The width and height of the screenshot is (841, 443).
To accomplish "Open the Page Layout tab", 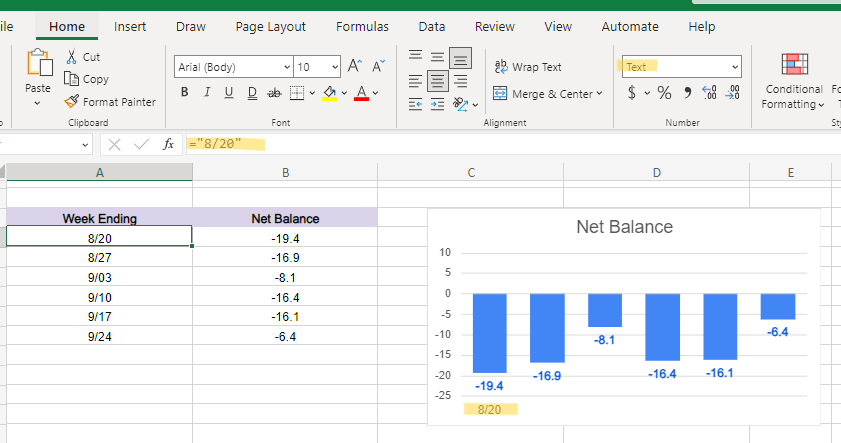I will [x=270, y=26].
